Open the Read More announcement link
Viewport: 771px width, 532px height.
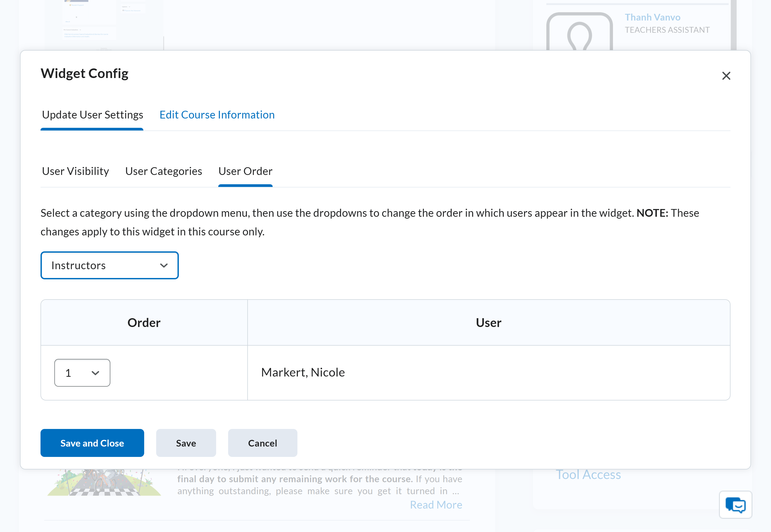(x=436, y=505)
